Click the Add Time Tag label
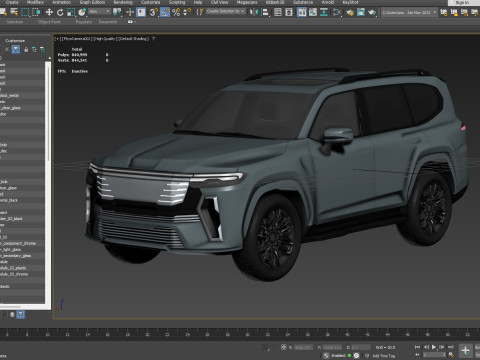Viewport: 480px width, 360px height. coord(383,356)
